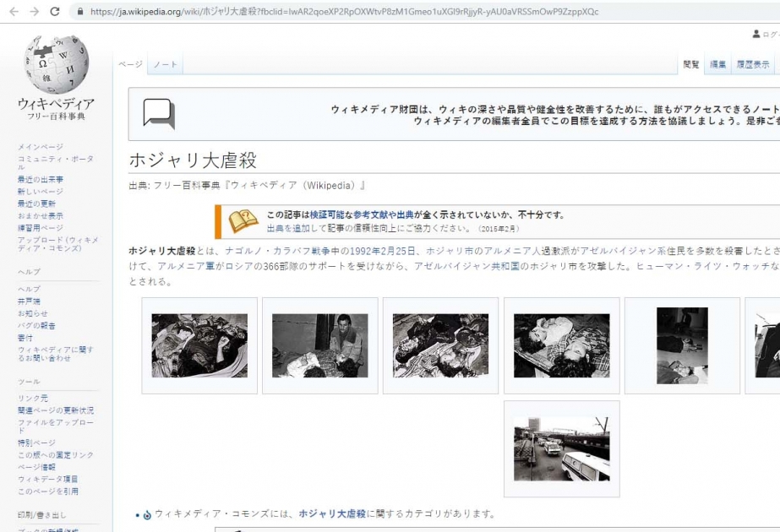Click the browser forward arrow

click(x=35, y=12)
